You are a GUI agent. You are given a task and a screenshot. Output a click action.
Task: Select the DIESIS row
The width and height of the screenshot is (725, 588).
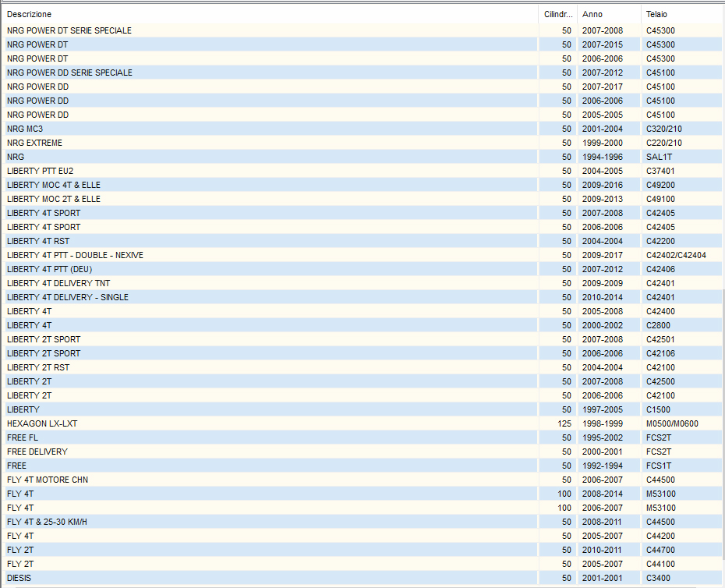pyautogui.click(x=362, y=578)
